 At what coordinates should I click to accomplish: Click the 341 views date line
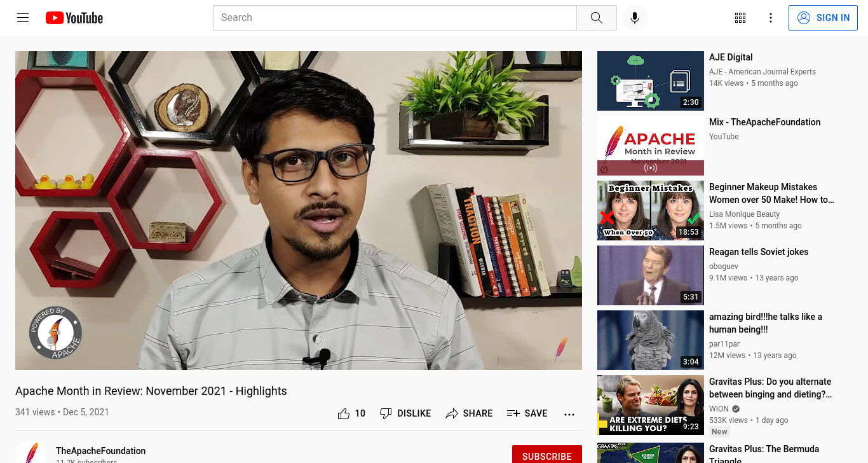coord(62,412)
